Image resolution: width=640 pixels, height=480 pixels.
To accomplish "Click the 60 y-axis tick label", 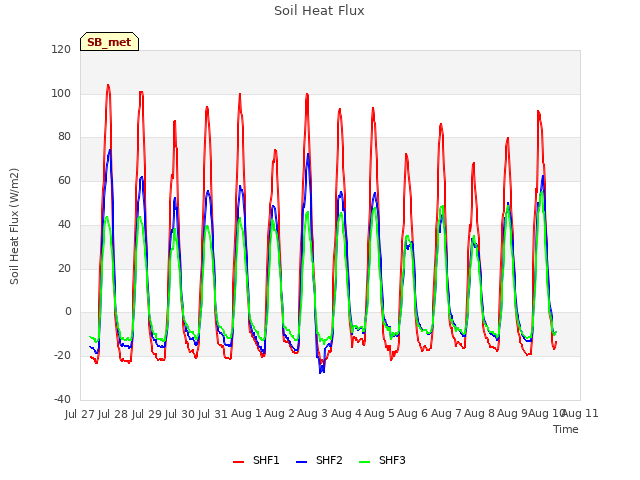I will (64, 180).
